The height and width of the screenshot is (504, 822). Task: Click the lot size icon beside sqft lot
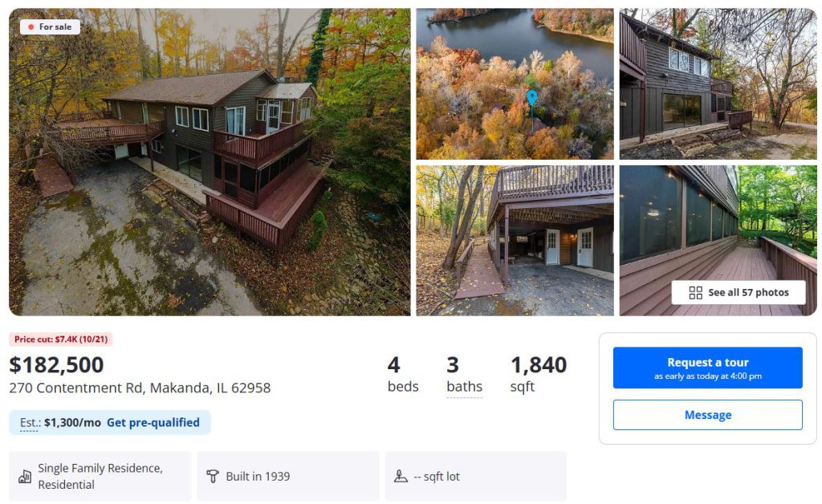click(401, 476)
